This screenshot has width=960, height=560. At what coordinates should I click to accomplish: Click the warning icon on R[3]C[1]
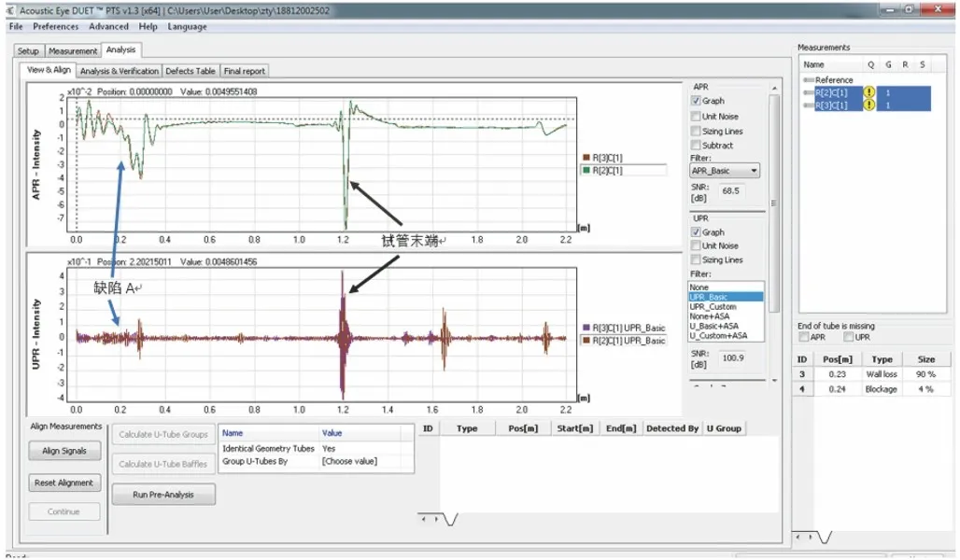869,105
